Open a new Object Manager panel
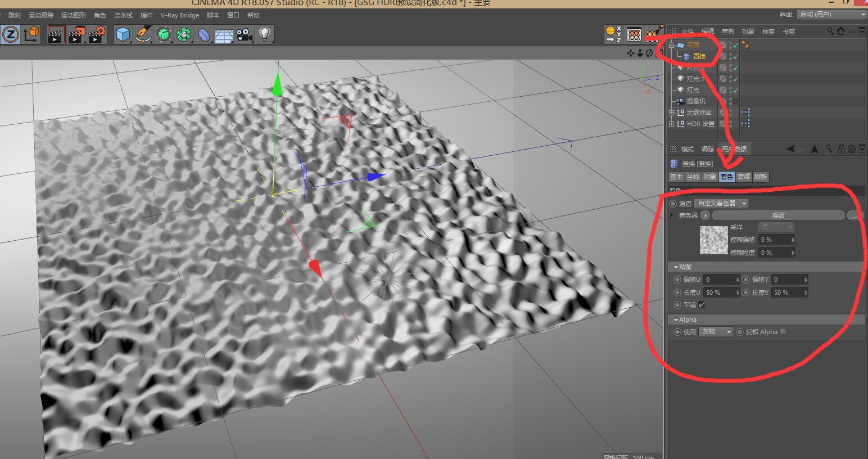The height and width of the screenshot is (459, 868). coord(862,31)
